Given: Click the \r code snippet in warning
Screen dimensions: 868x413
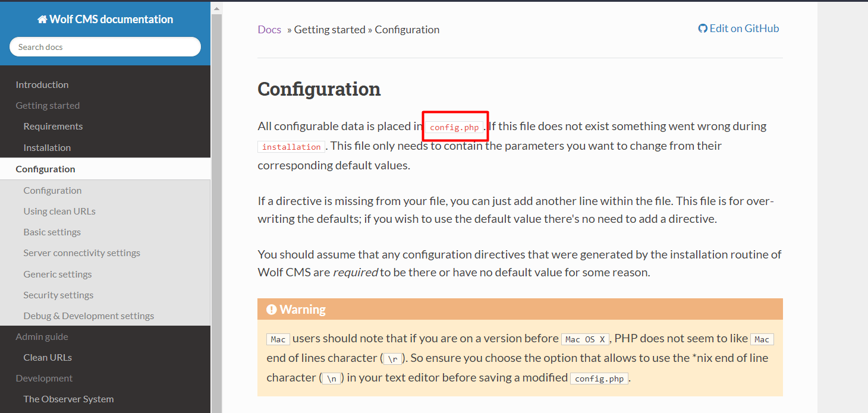Looking at the screenshot, I should tap(392, 359).
